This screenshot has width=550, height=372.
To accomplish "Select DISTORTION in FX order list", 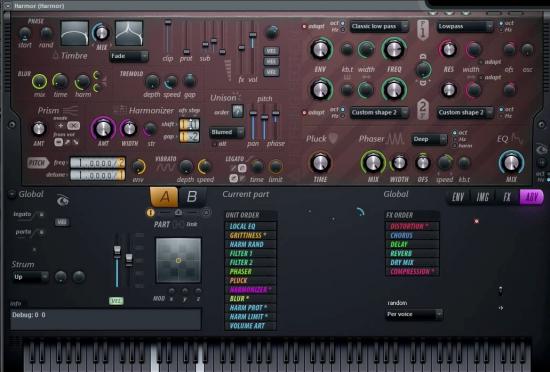I will (412, 226).
